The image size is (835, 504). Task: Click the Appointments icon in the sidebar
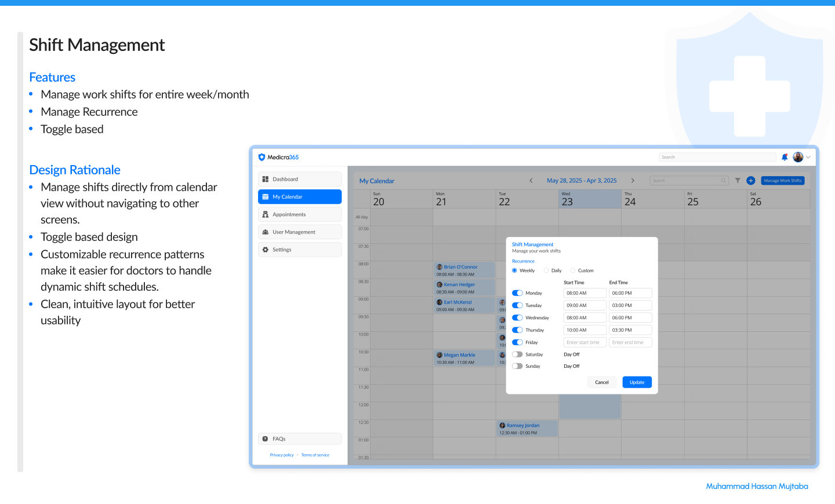[x=265, y=214]
